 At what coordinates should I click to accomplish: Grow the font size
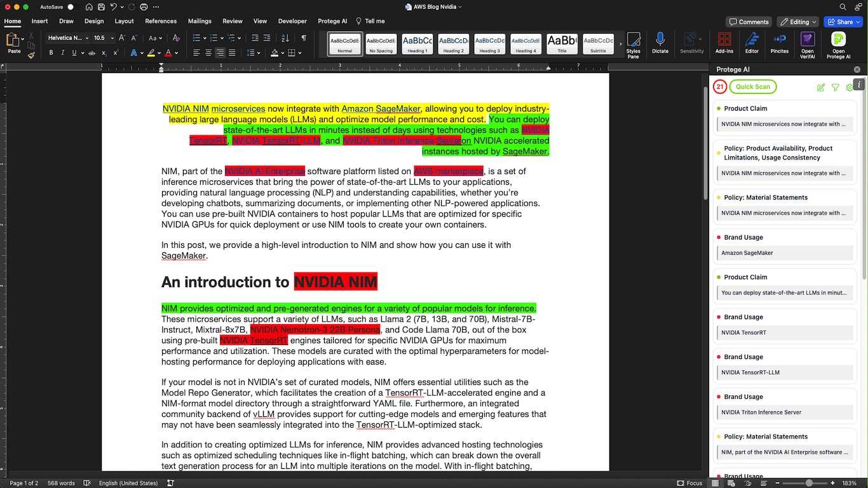tap(123, 38)
